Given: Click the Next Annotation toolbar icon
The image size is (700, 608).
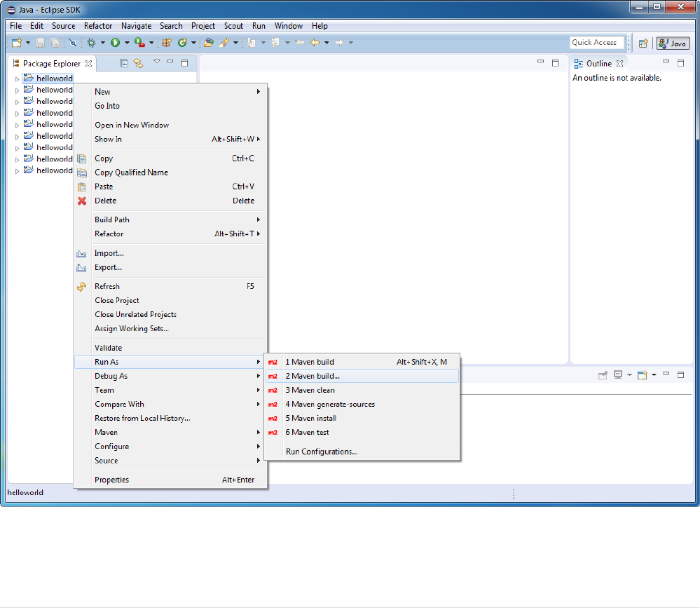Looking at the screenshot, I should pos(252,43).
